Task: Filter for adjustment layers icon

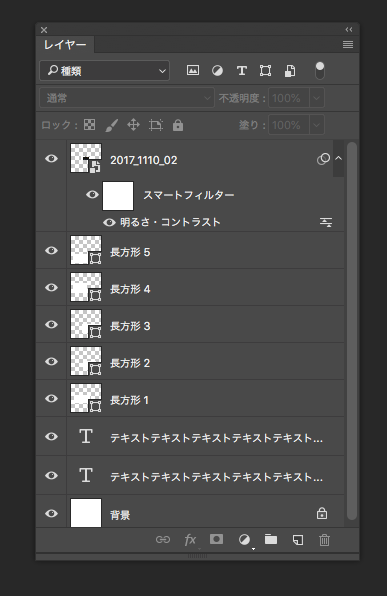Action: pyautogui.click(x=217, y=70)
